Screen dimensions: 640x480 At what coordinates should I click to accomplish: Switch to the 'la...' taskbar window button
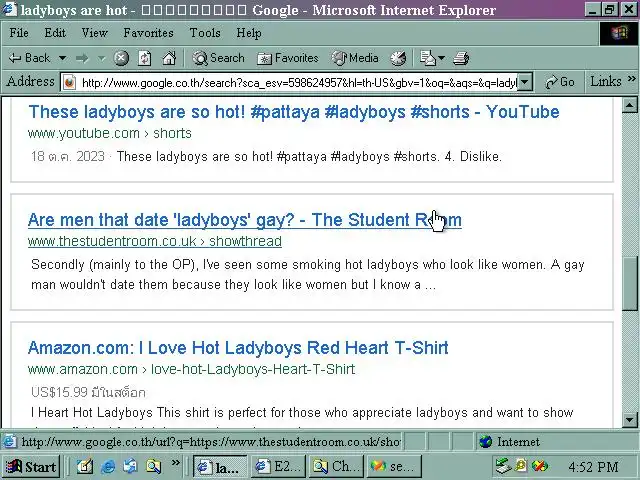[x=220, y=467]
